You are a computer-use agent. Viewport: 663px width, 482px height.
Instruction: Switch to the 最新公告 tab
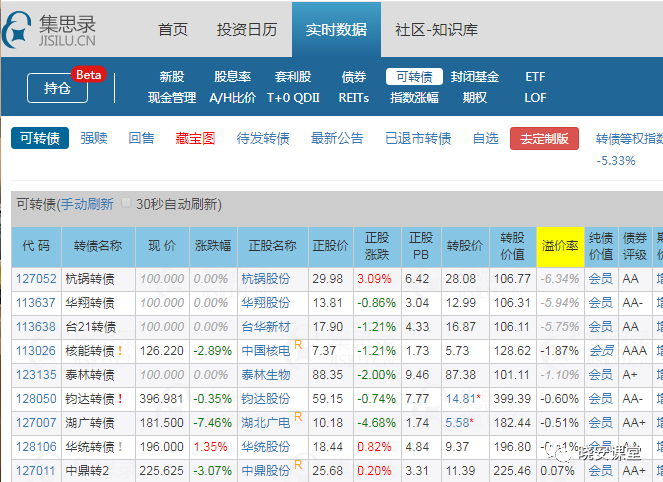click(337, 138)
